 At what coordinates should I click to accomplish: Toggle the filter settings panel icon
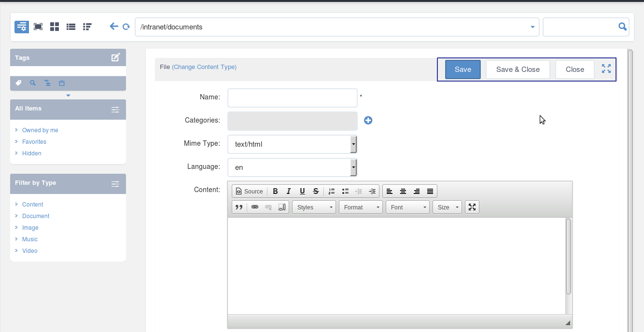coord(22,27)
